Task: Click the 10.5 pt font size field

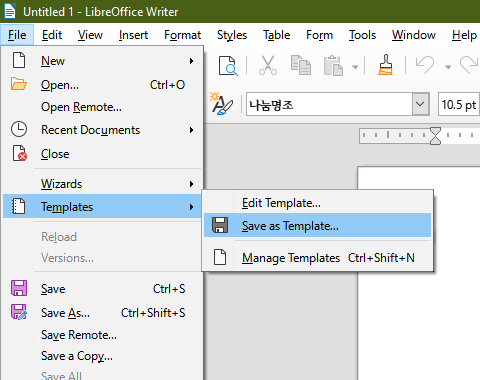Action: [x=459, y=104]
